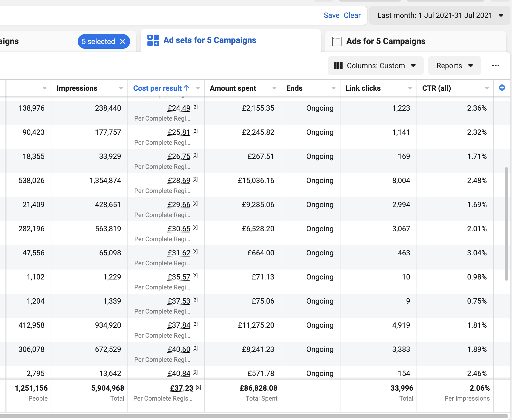
Task: Switch to Ad sets for 5 Campaigns tab
Action: (209, 40)
